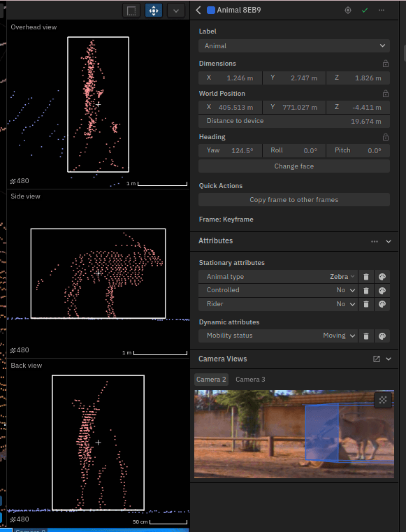Click the green checkmark confirm icon
Viewport: 406px width, 532px height.
tap(365, 10)
